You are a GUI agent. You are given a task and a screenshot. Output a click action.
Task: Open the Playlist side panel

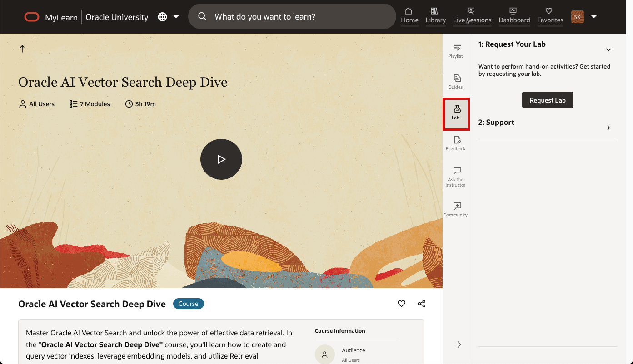click(455, 50)
